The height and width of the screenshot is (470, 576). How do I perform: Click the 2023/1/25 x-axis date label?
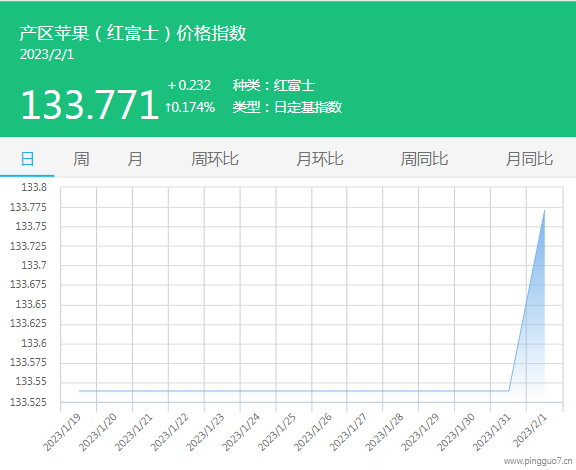click(x=277, y=432)
